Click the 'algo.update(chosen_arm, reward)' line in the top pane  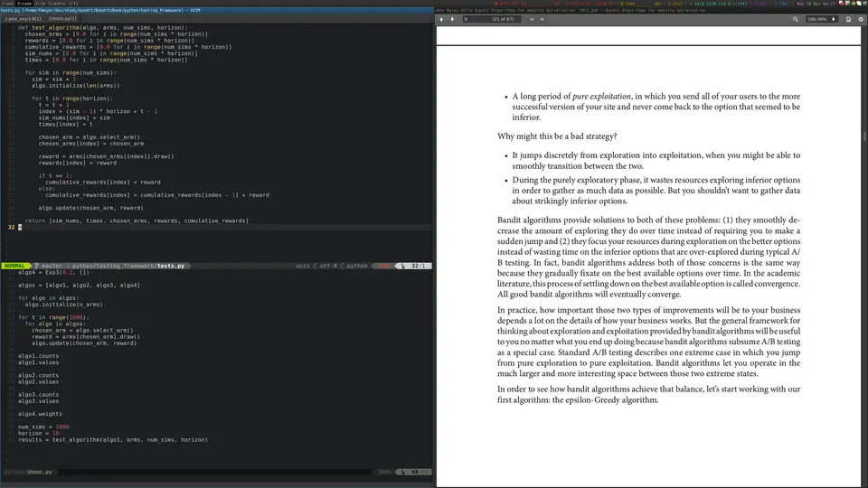pyautogui.click(x=90, y=208)
